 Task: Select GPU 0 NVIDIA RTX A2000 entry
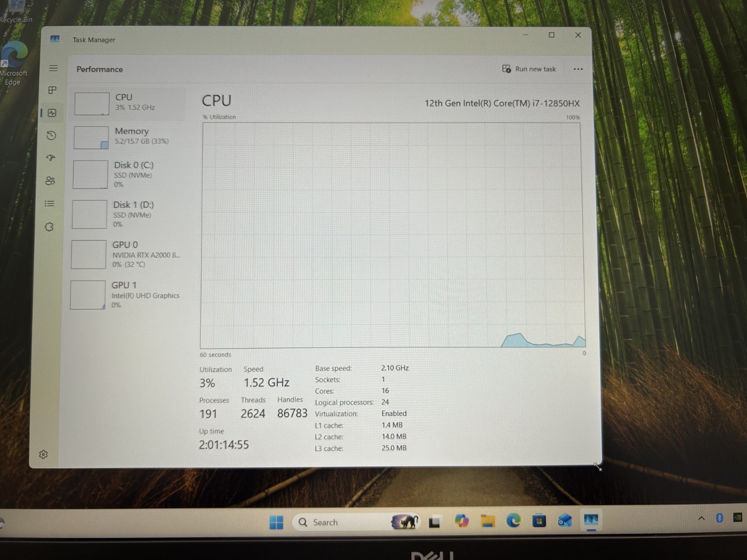click(x=126, y=254)
